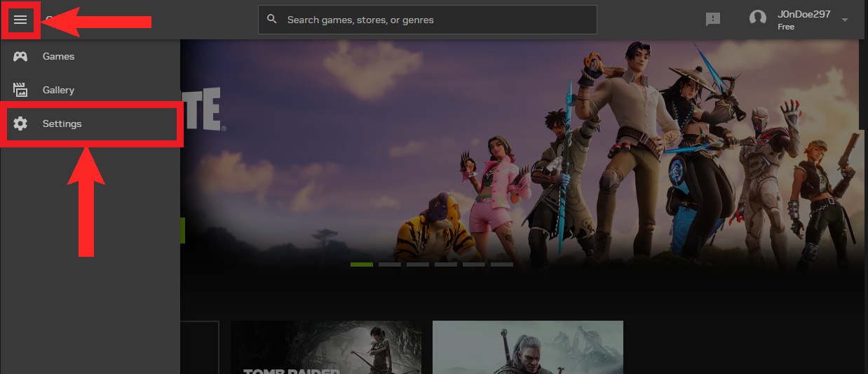Select the first carousel indicator
868x374 pixels.
click(x=362, y=265)
